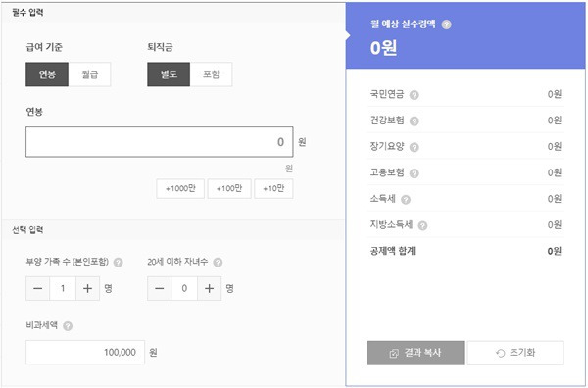Select 월급 as the salary basis

(x=89, y=74)
